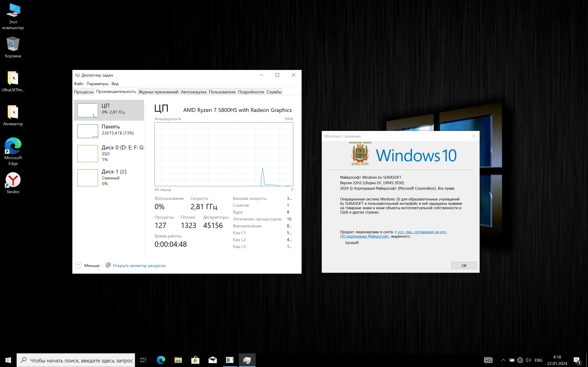Open File Explorer from the taskbar
This screenshot has height=367, width=588.
click(x=178, y=360)
